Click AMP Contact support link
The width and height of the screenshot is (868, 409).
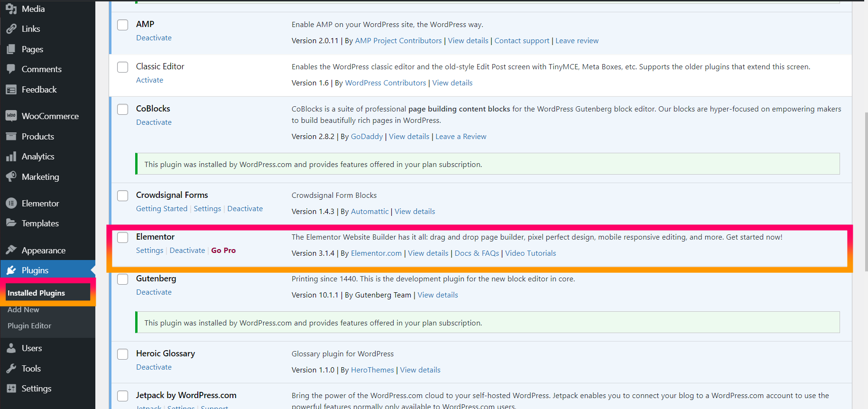click(x=522, y=40)
